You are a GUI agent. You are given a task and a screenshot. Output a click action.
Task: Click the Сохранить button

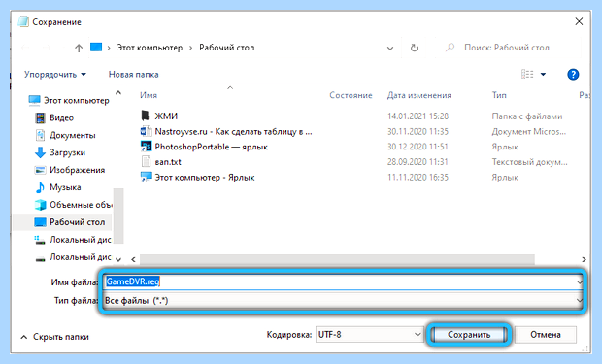(469, 335)
